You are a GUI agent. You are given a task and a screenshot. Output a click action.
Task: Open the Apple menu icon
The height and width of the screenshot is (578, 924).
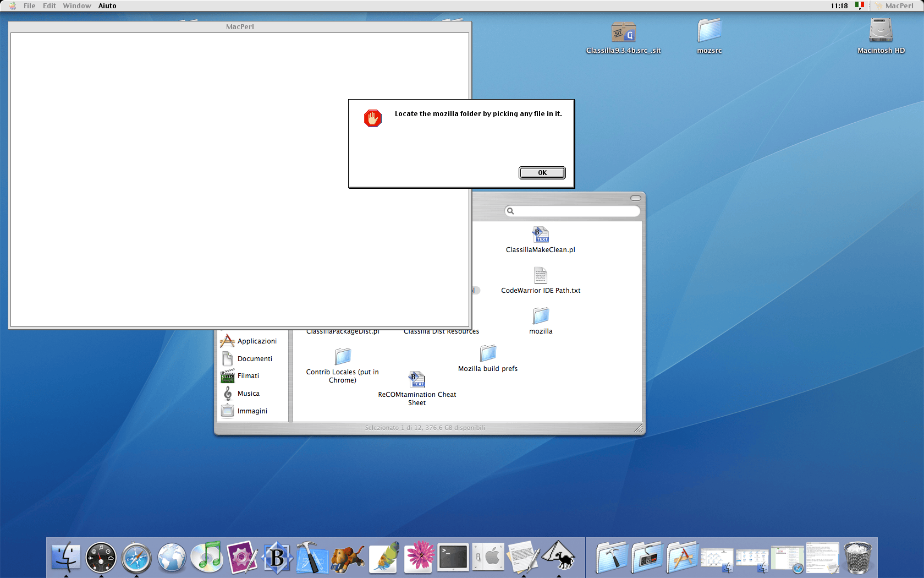12,6
